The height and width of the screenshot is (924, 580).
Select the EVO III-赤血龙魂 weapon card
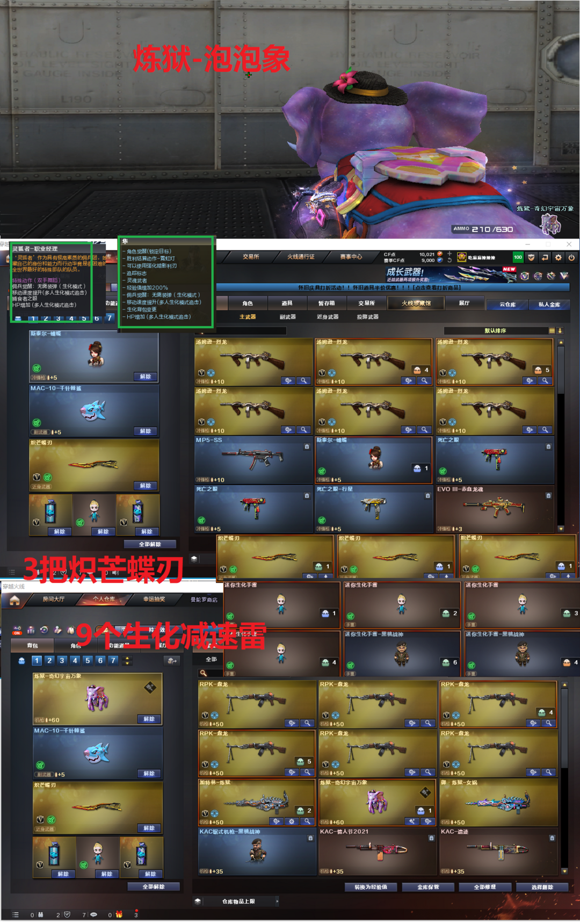pos(495,509)
